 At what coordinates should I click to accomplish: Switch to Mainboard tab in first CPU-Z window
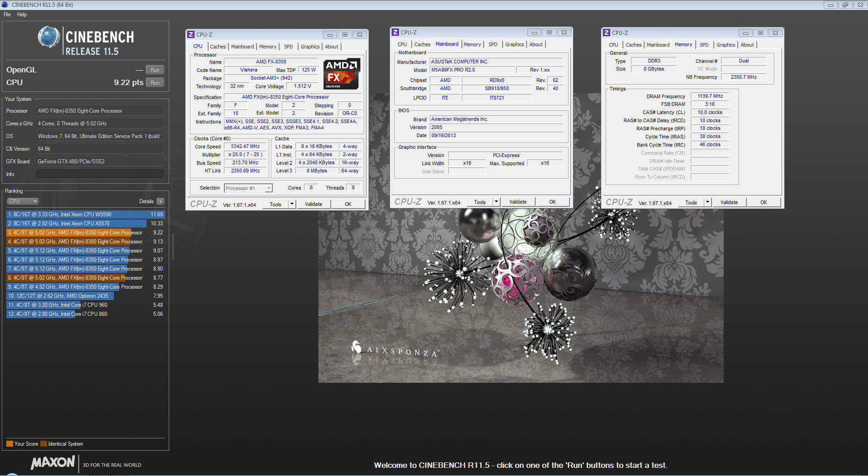coord(242,47)
